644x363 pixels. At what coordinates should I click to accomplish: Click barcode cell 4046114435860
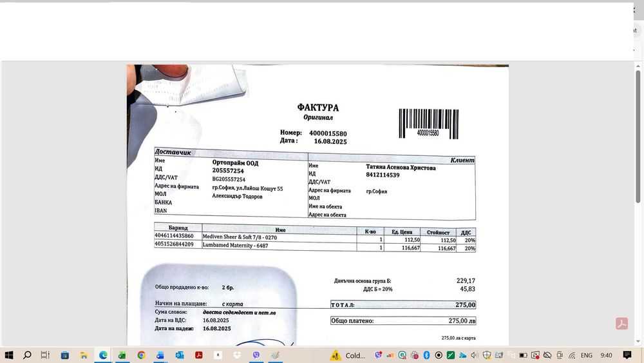coord(174,236)
